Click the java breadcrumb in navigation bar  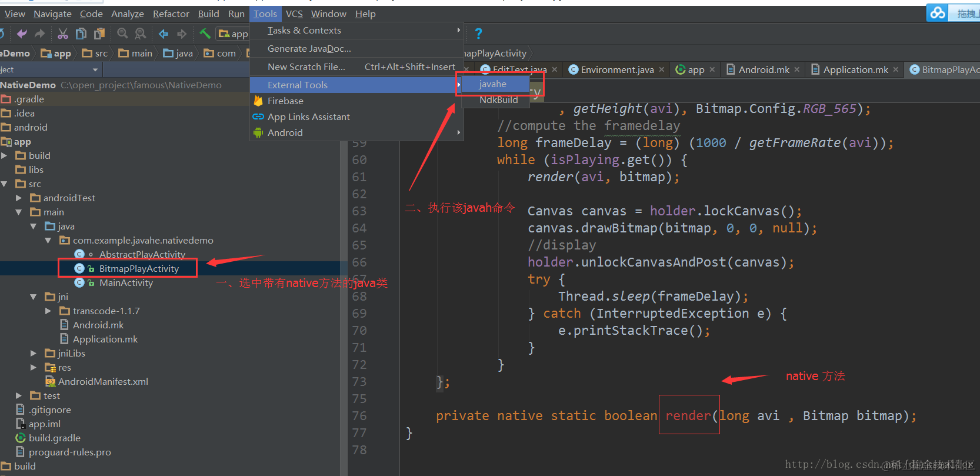point(178,53)
